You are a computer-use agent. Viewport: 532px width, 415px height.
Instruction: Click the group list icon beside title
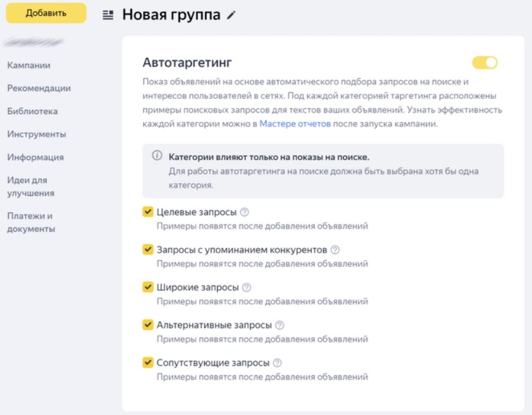(108, 15)
